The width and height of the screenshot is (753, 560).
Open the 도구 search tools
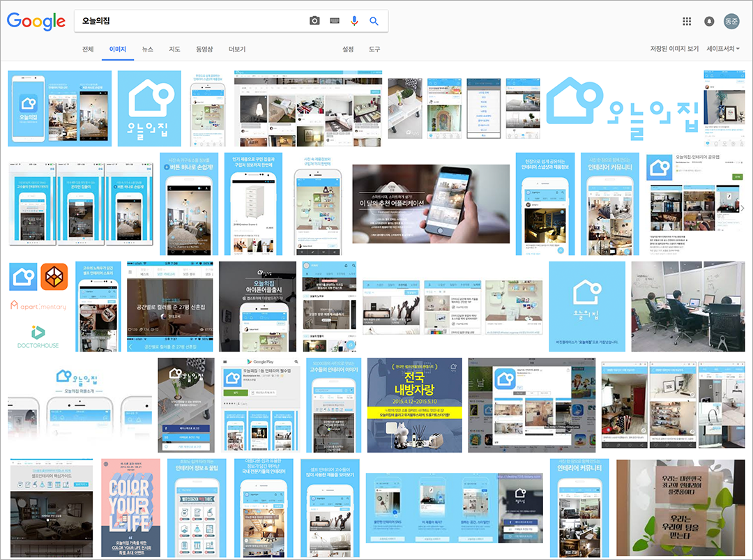pos(374,49)
